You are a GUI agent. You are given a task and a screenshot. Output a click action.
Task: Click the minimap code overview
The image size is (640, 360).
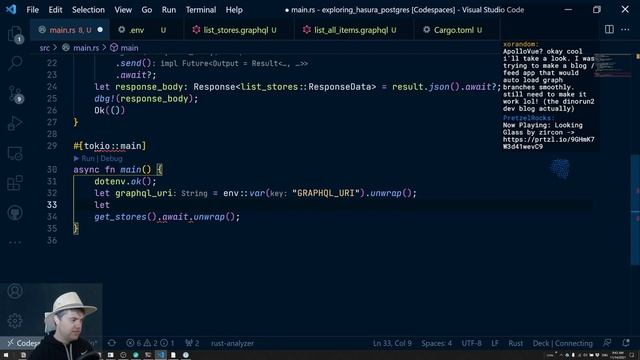(x=611, y=66)
